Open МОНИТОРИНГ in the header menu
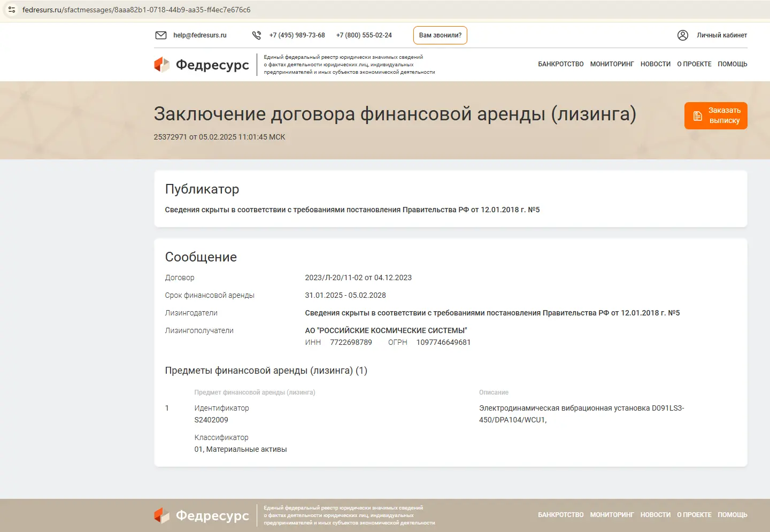Screen dimensions: 770x532 [612, 64]
